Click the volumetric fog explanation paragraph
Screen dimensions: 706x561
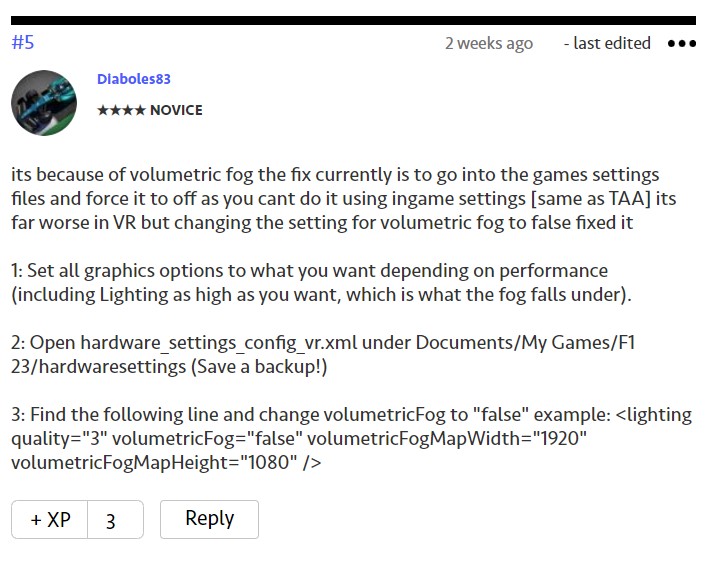[344, 199]
